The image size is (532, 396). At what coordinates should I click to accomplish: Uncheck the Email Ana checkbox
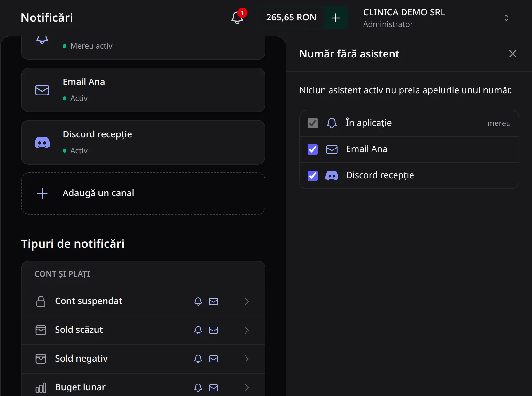click(x=313, y=149)
